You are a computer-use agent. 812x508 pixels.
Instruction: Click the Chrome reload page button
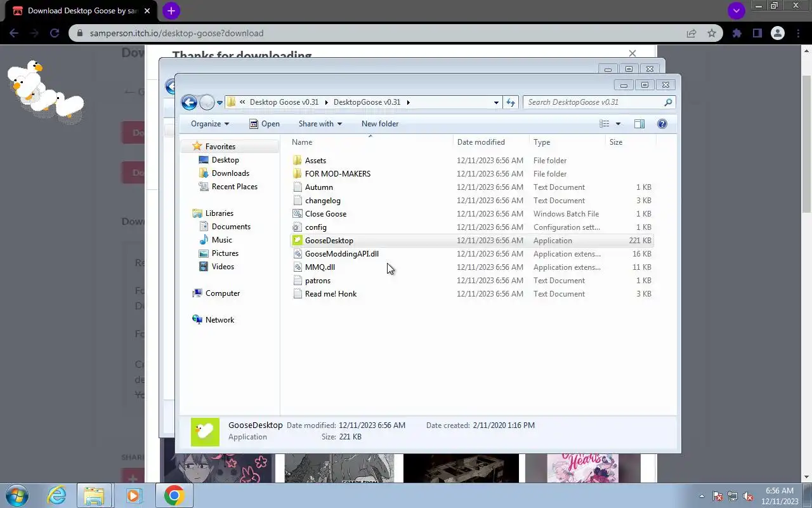click(x=55, y=33)
